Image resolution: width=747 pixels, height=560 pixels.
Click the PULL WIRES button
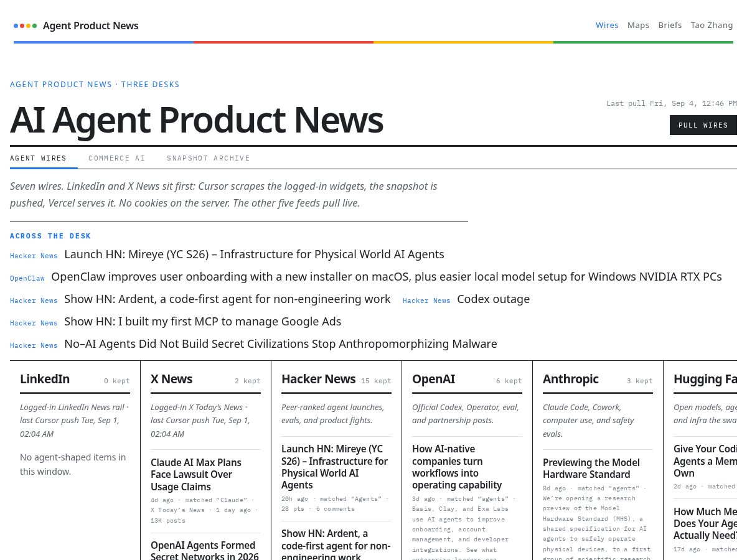click(703, 125)
